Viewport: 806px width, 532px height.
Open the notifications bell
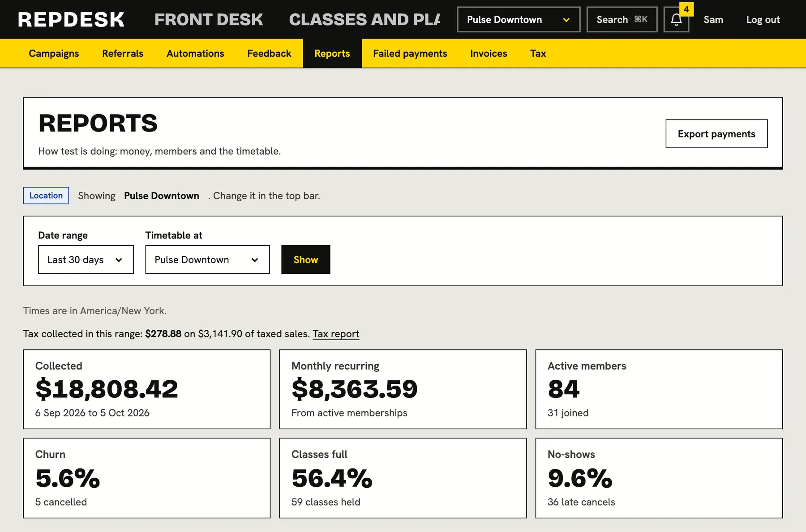676,20
